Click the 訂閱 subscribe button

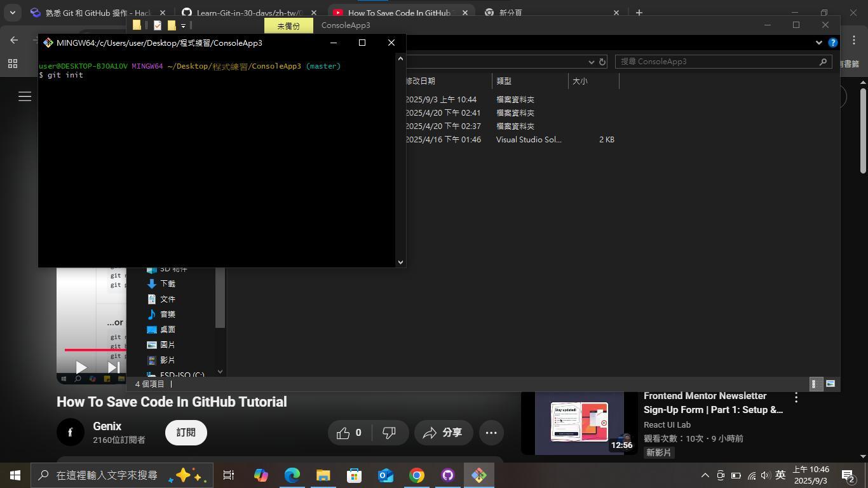(186, 432)
